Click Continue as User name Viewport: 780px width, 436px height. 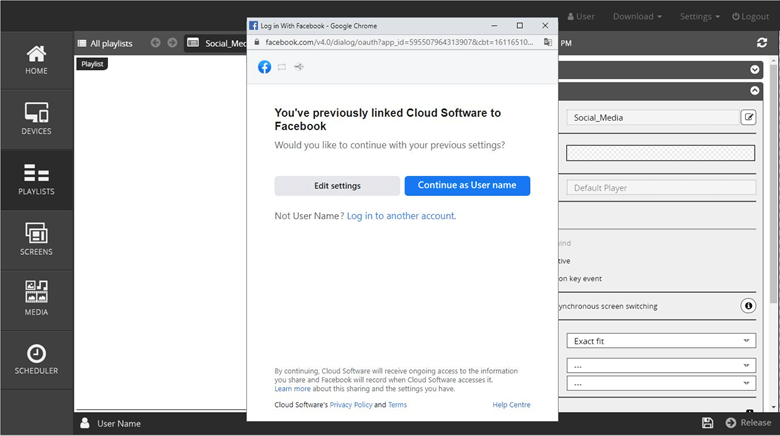(x=467, y=186)
